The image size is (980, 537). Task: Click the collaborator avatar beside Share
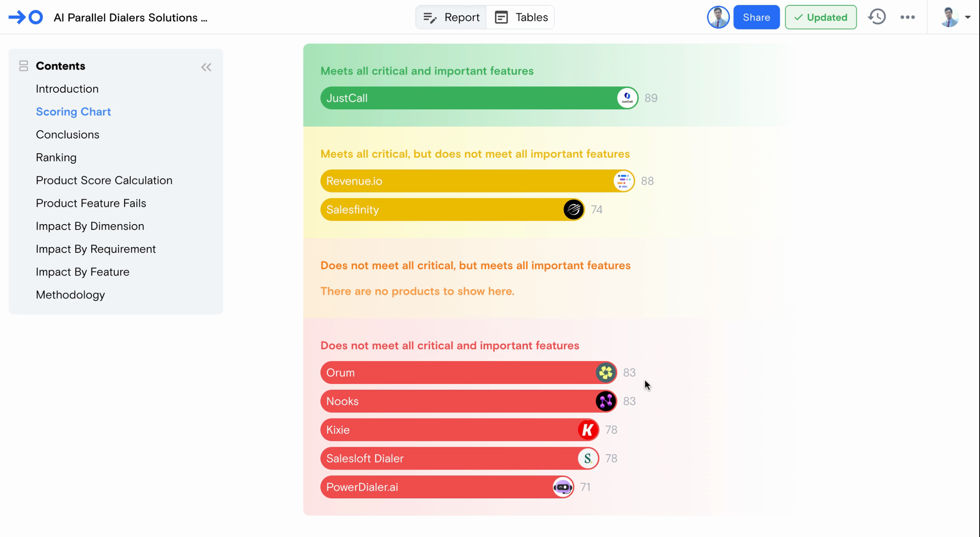[718, 17]
